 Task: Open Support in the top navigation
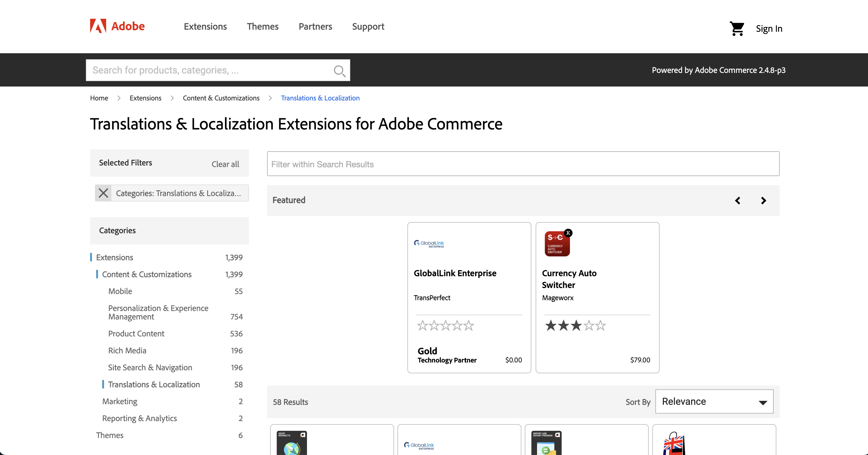pos(368,26)
